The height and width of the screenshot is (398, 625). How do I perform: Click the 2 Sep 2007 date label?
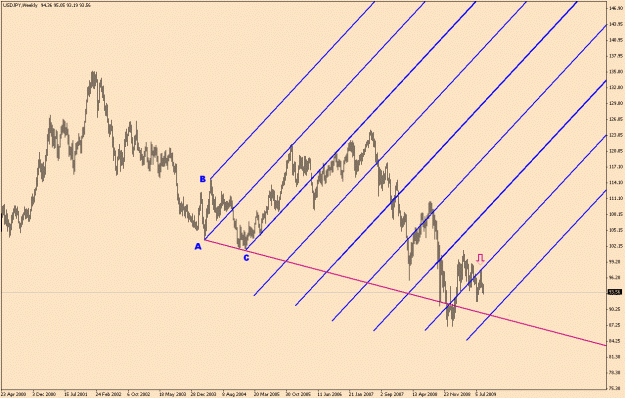coord(392,394)
